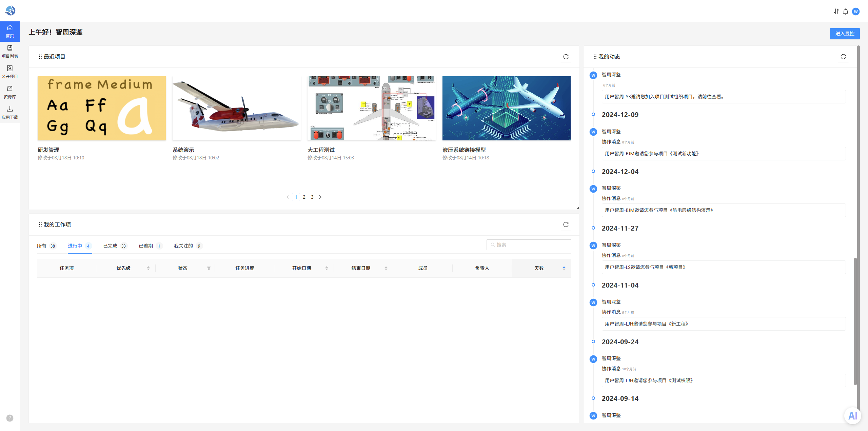
Task: Open the AI assistant floating button
Action: pos(853,415)
